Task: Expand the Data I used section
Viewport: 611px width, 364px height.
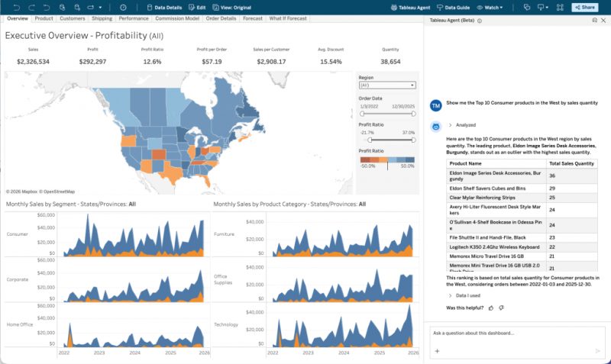Action: 464,295
